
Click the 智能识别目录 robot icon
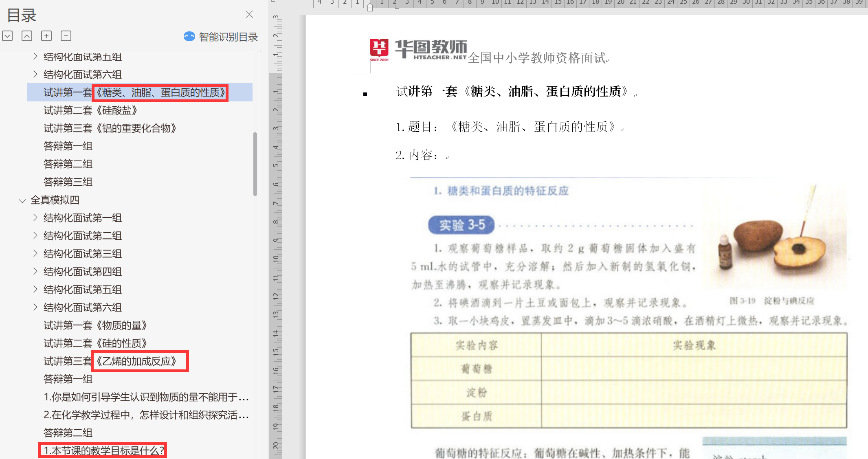coord(189,37)
